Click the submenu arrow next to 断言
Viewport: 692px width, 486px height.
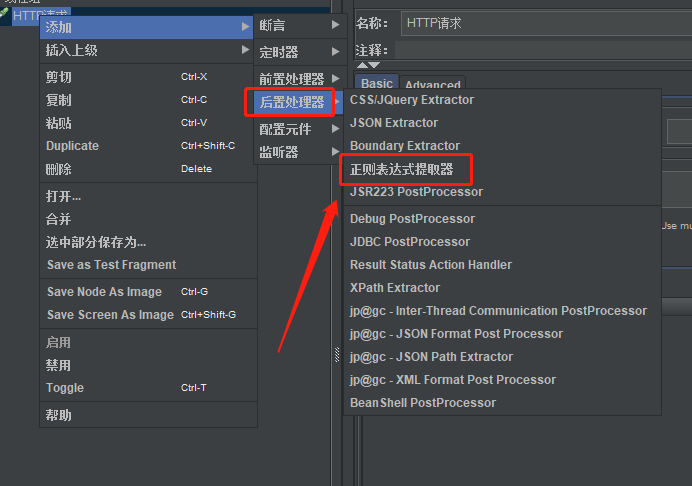[336, 25]
